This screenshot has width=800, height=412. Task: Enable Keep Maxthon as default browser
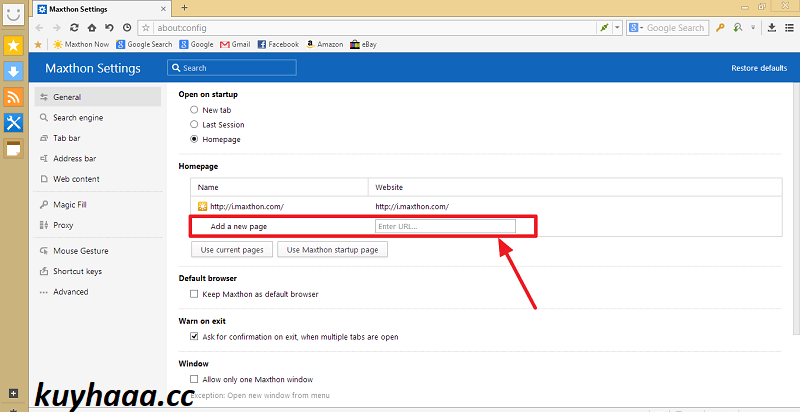[x=194, y=294]
